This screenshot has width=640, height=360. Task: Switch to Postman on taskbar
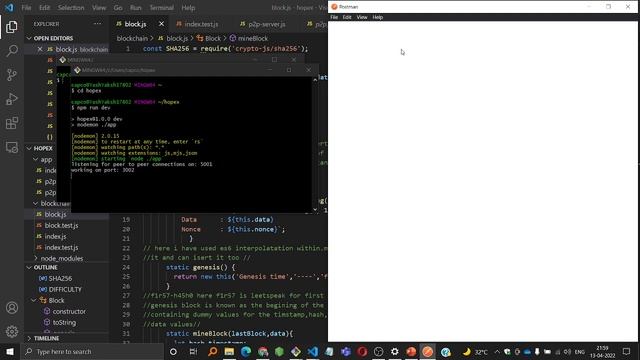click(427, 351)
